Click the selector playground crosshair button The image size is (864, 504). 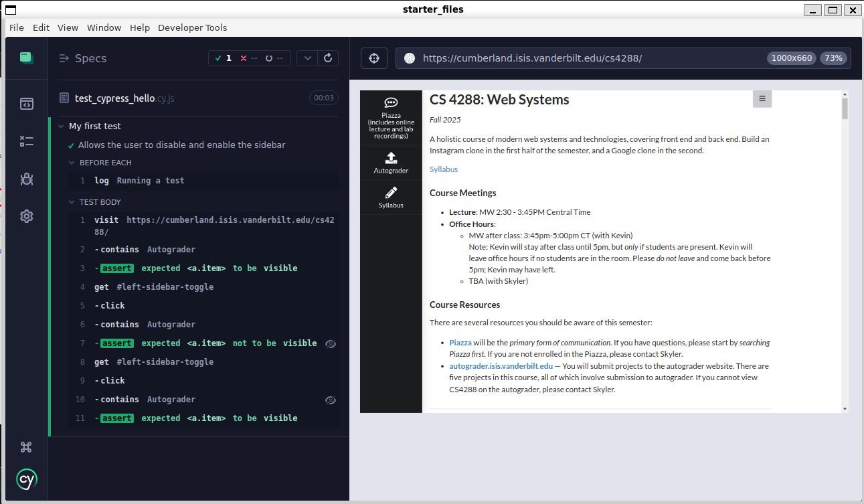click(374, 58)
